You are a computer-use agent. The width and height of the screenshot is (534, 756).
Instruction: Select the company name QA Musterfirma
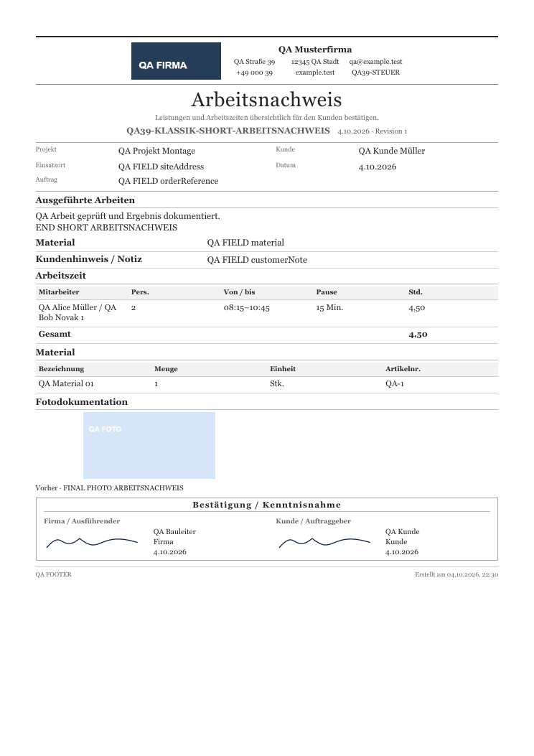[x=314, y=49]
